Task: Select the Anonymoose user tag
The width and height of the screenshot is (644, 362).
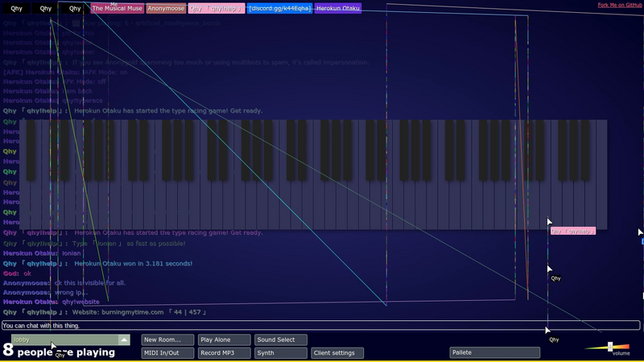Action: (166, 8)
